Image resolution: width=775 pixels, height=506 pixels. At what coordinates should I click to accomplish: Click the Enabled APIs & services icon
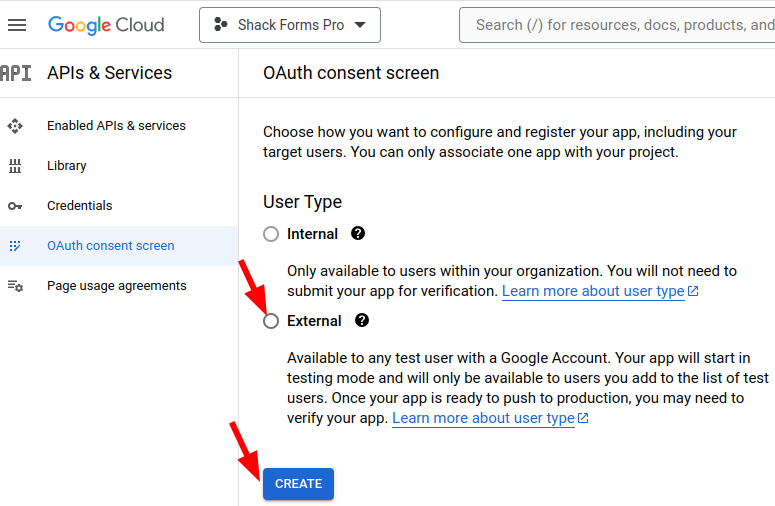click(x=15, y=126)
